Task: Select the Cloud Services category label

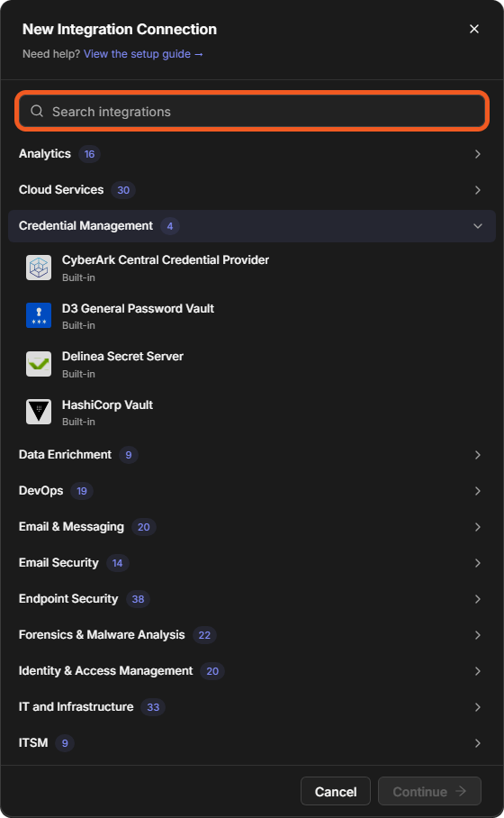Action: coord(61,190)
